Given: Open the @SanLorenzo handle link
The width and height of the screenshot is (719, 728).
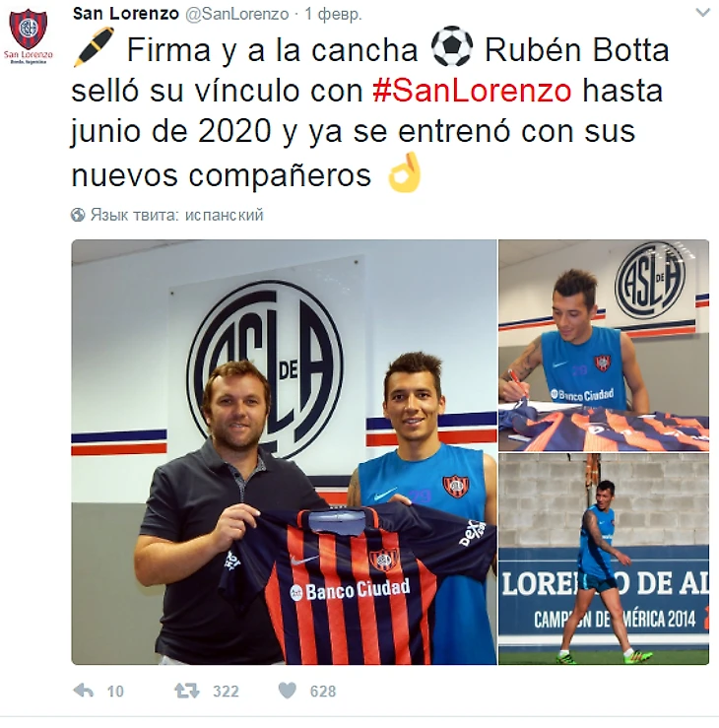Looking at the screenshot, I should coord(237,14).
